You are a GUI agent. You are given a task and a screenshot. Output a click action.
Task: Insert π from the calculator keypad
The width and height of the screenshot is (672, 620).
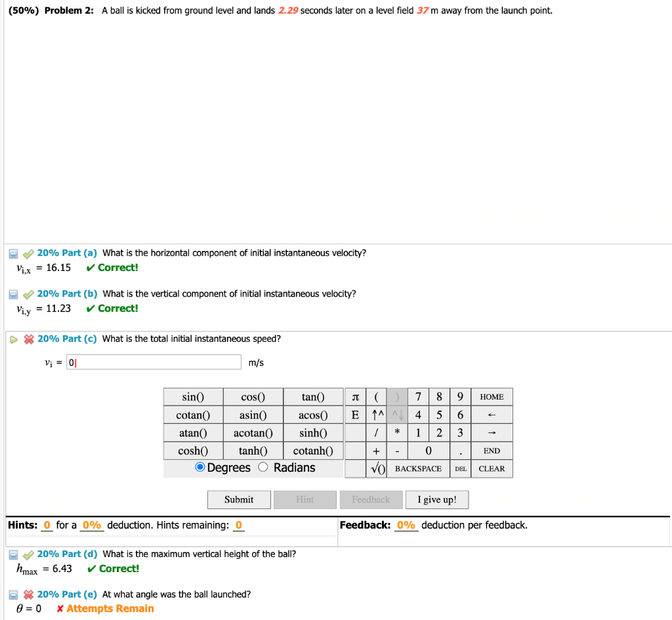tap(355, 396)
